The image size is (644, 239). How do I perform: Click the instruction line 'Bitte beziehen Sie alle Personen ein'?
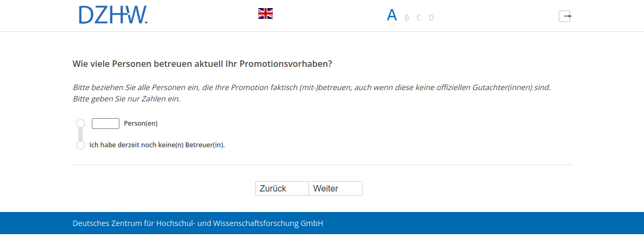pos(311,87)
